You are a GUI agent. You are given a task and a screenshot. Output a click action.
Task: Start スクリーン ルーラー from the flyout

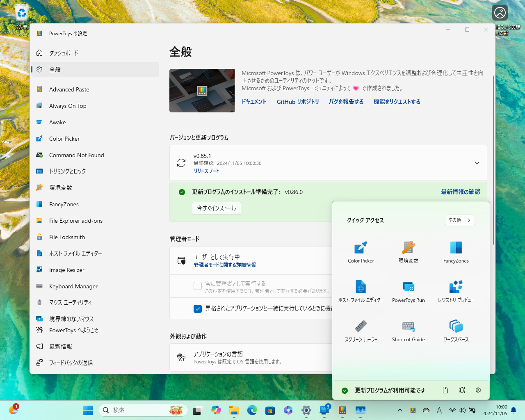coord(361,331)
